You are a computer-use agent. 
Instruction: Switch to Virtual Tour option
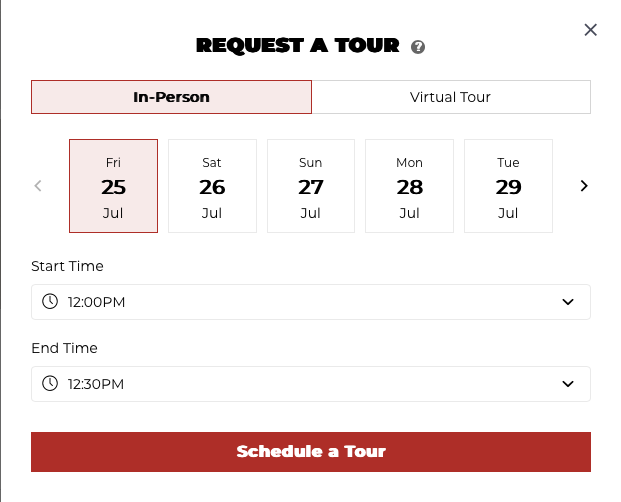tap(451, 97)
